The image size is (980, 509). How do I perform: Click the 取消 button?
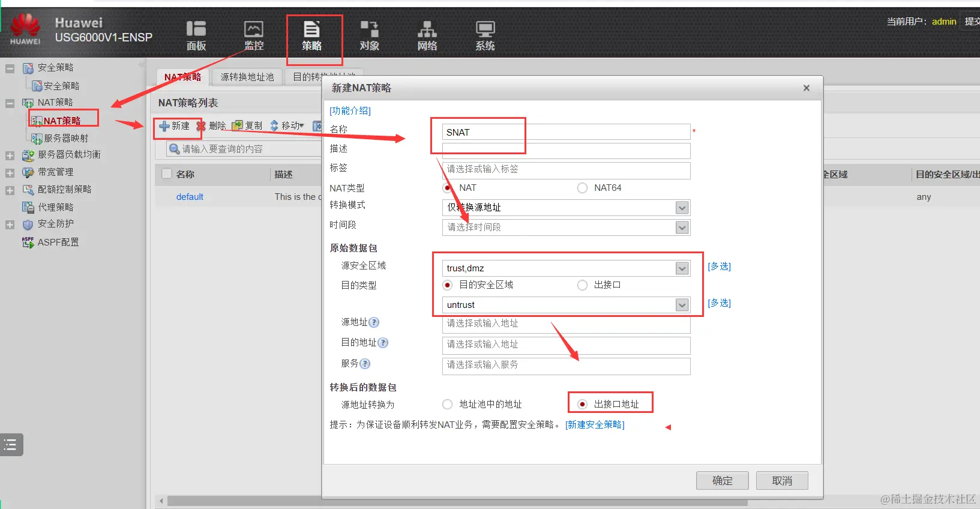[782, 481]
